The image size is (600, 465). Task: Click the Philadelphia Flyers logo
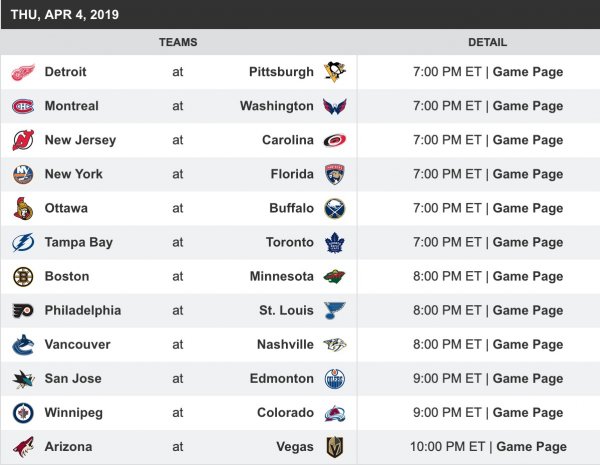(22, 310)
